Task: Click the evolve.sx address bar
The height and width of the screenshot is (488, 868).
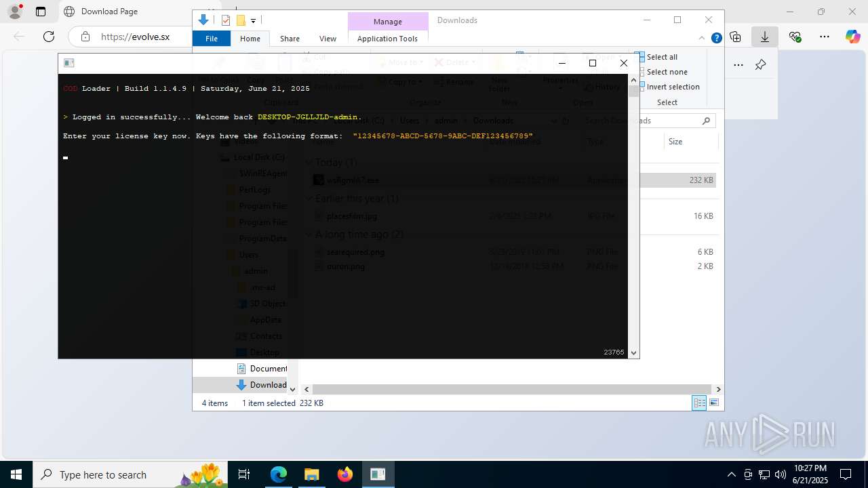Action: 136,37
